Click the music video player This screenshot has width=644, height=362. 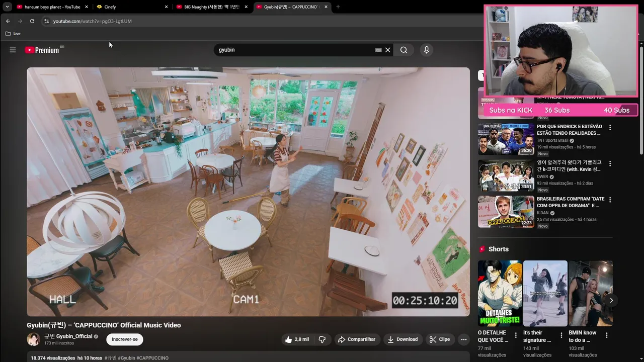click(x=248, y=192)
